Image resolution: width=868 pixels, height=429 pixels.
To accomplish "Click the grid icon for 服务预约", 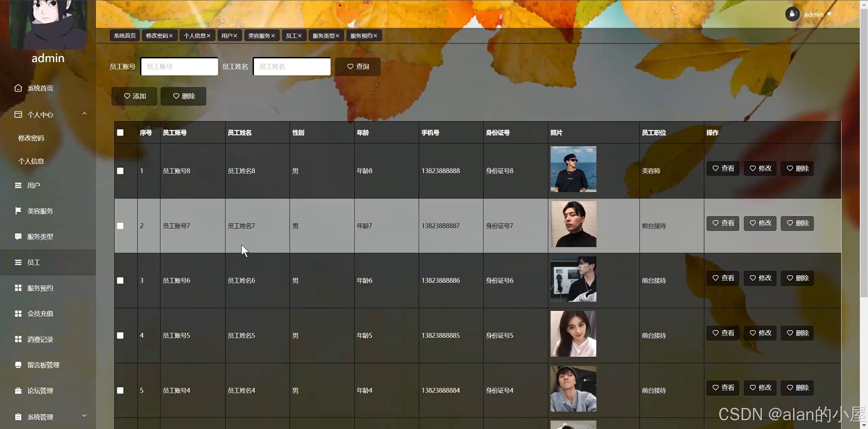I will tap(18, 288).
